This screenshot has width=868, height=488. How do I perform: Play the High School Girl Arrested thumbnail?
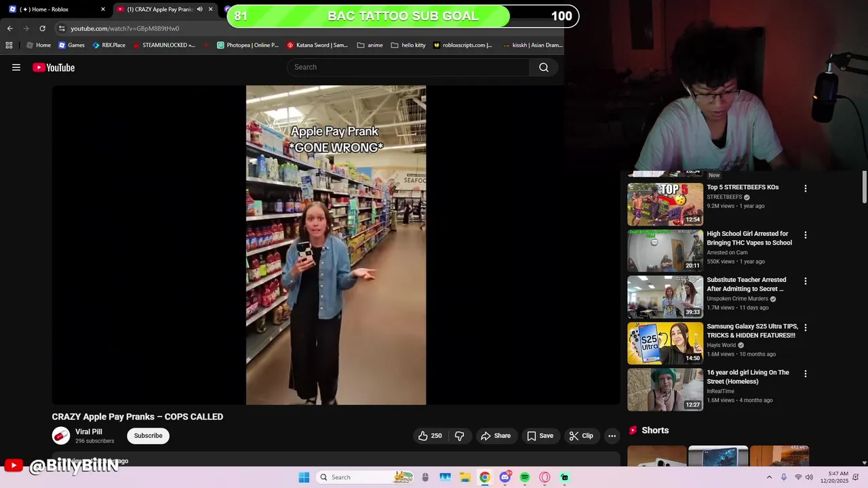click(x=665, y=251)
